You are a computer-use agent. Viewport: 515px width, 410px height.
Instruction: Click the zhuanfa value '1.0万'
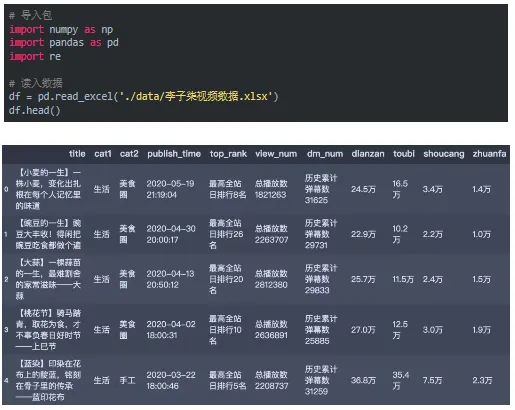(481, 234)
